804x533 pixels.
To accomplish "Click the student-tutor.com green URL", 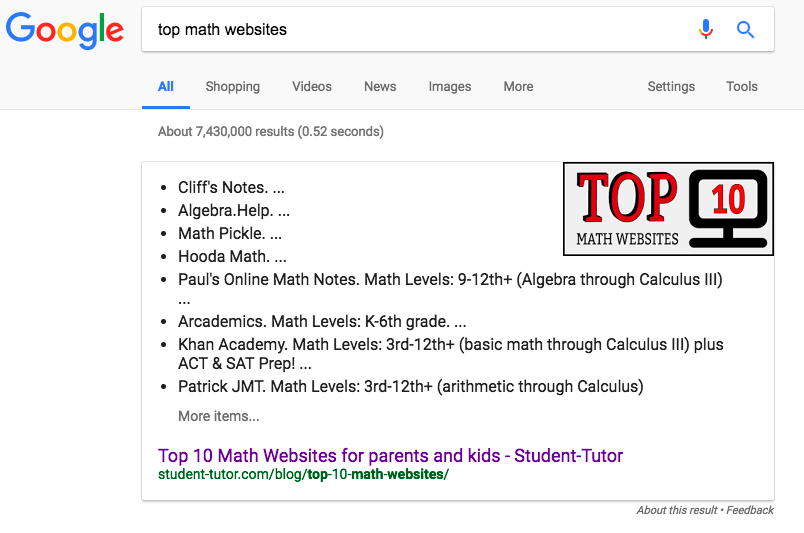I will coord(304,475).
